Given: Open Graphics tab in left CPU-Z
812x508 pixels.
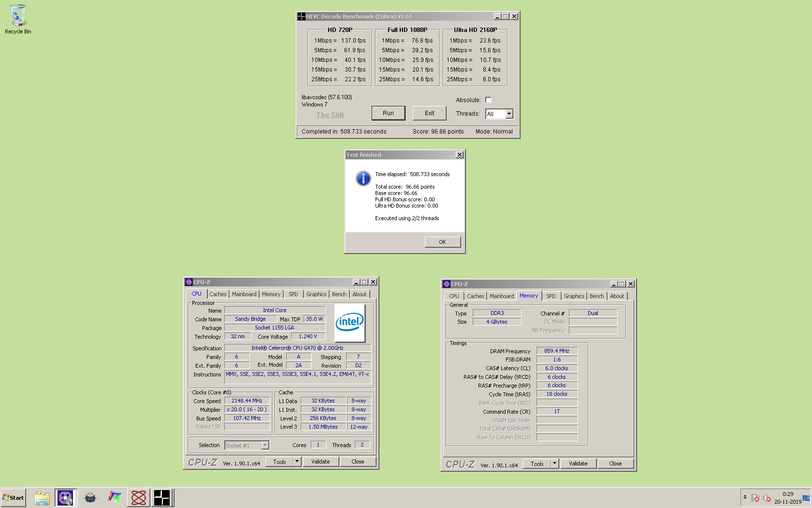Looking at the screenshot, I should [317, 294].
